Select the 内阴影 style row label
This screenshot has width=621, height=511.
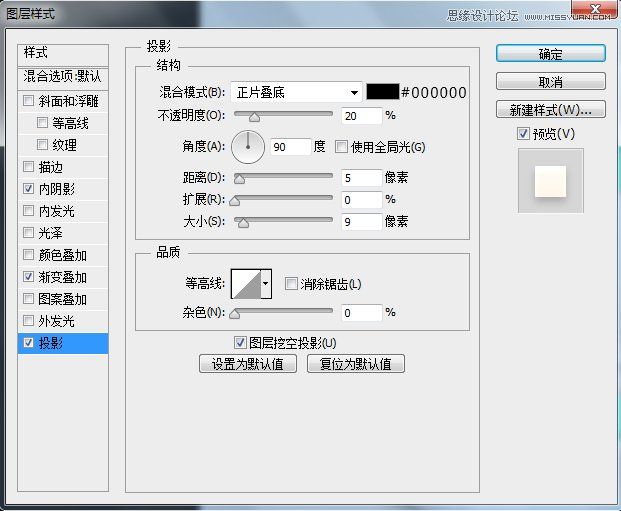[x=57, y=189]
